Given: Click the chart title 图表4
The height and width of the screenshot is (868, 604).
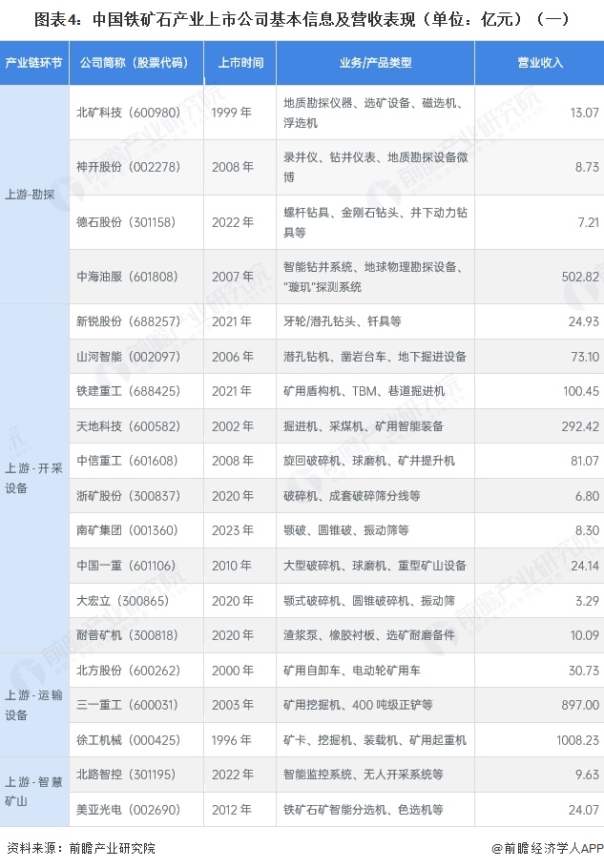Looking at the screenshot, I should [x=302, y=19].
